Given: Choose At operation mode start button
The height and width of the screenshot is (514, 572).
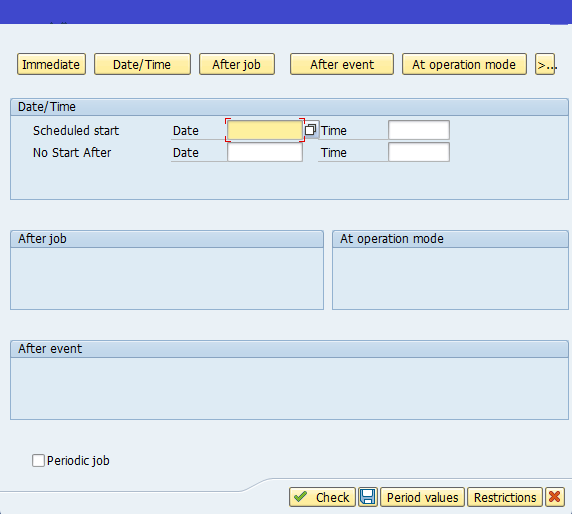Looking at the screenshot, I should click(464, 64).
